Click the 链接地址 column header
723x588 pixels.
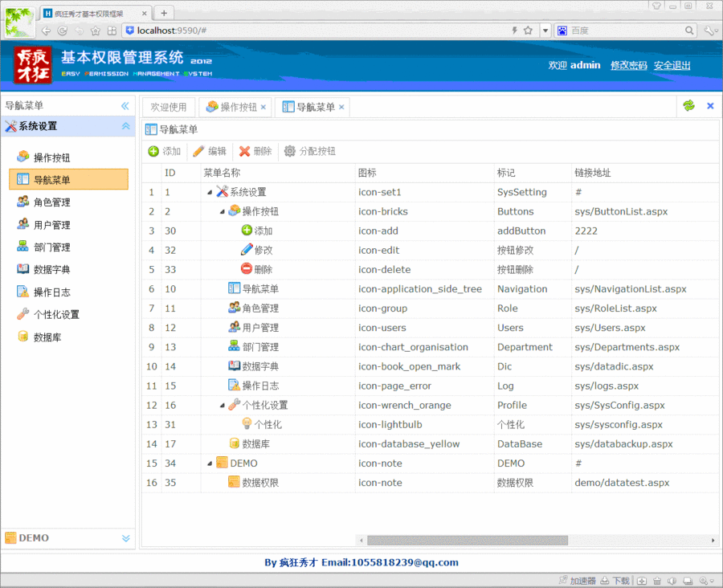click(x=645, y=173)
